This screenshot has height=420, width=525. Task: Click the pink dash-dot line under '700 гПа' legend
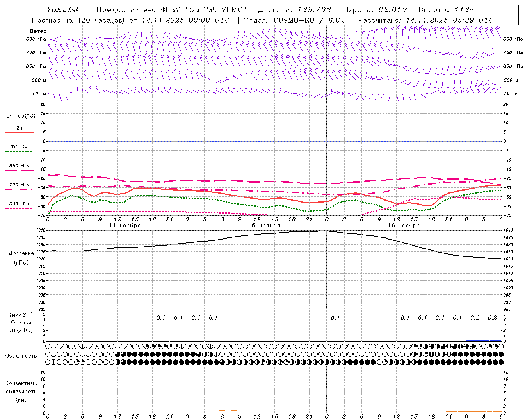[x=18, y=189]
